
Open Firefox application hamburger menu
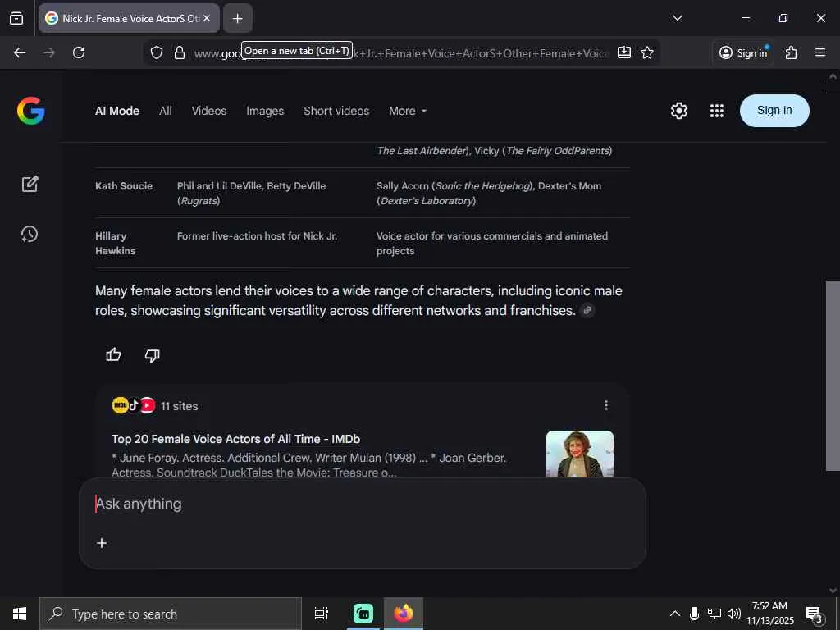click(820, 52)
